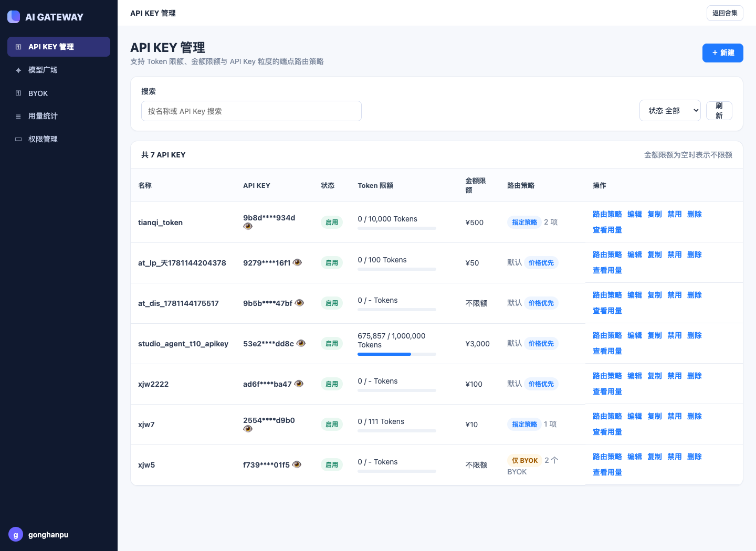Viewport: 756px width, 551px height.
Task: Click the 指定策略 badge on tianqi_token
Action: (524, 222)
